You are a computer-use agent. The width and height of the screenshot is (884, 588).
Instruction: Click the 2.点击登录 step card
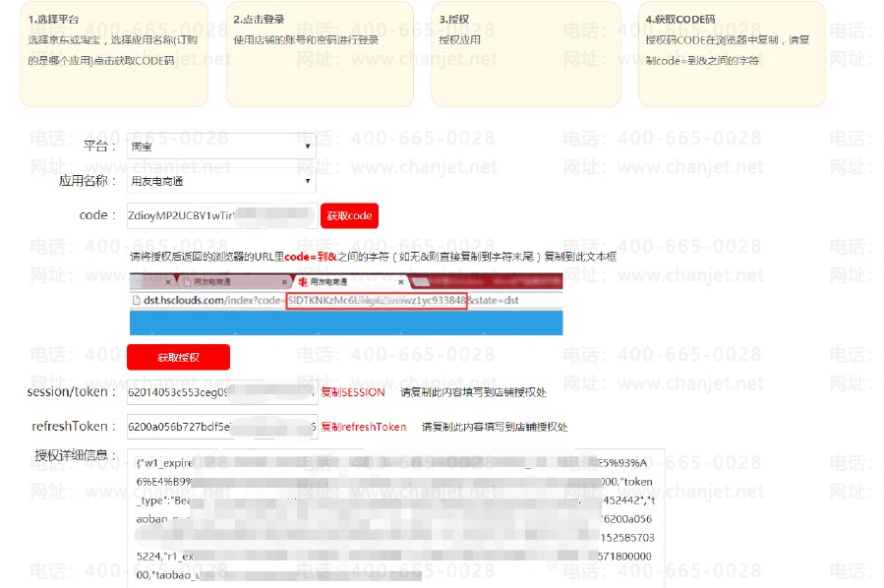click(320, 53)
